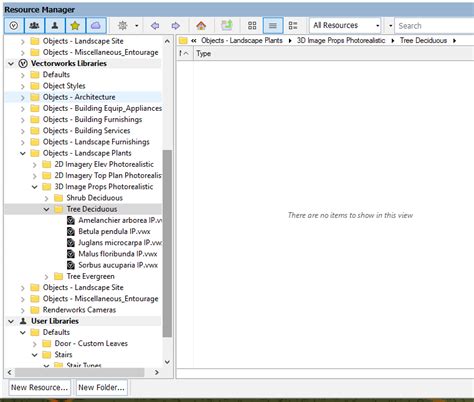Screen dimensions: 474x402
Task: Open the All Resources type dropdown
Action: point(346,26)
